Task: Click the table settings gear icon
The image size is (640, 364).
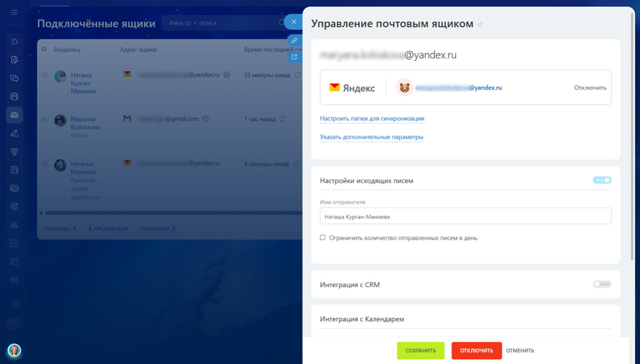Action: [x=44, y=49]
